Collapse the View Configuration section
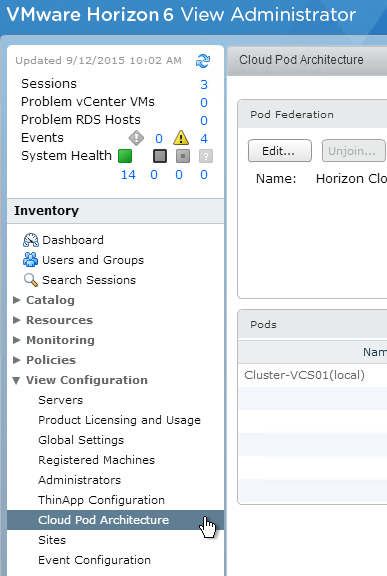387x576 pixels. [x=16, y=381]
